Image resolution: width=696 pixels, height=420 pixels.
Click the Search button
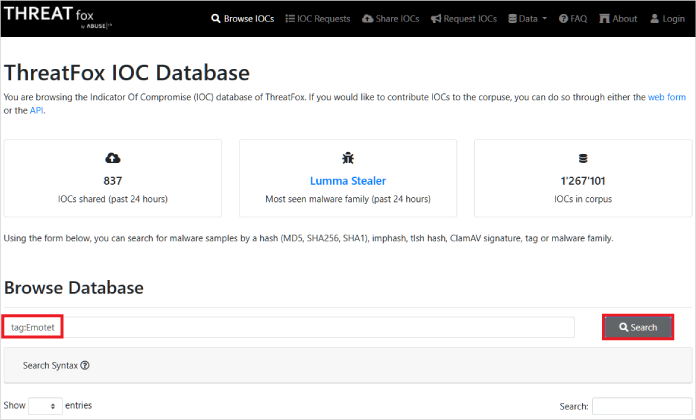[x=638, y=327]
